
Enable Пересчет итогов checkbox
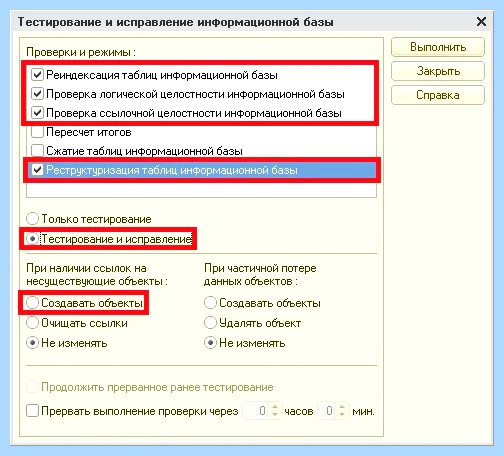coord(37,132)
